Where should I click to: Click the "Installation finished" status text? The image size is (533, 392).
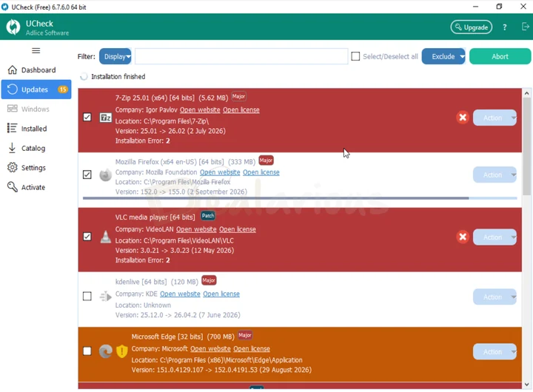118,77
